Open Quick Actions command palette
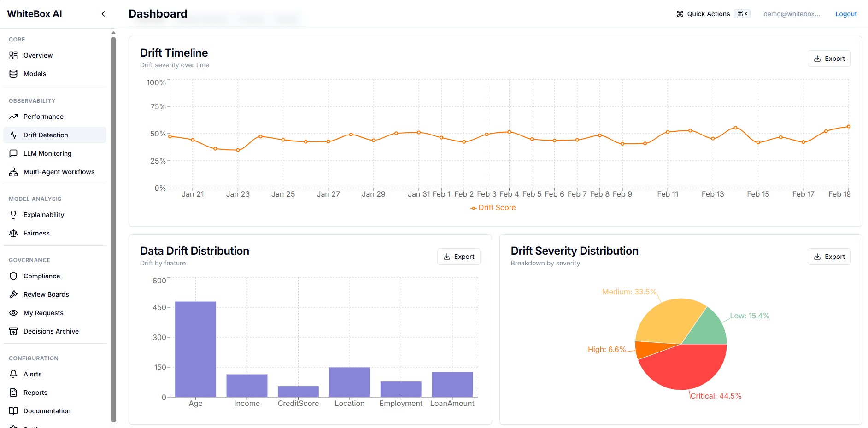Screen dimensions: 868x428 (x=713, y=14)
